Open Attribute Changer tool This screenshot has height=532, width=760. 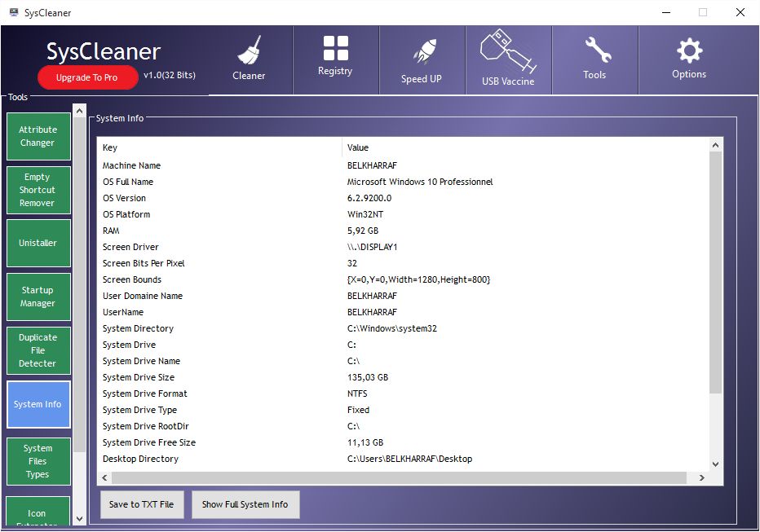(x=38, y=137)
